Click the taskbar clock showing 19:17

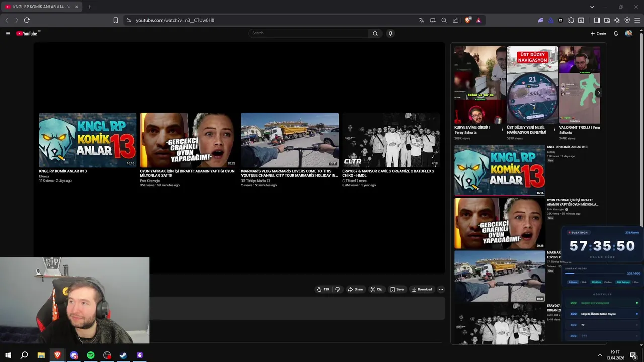[615, 355]
